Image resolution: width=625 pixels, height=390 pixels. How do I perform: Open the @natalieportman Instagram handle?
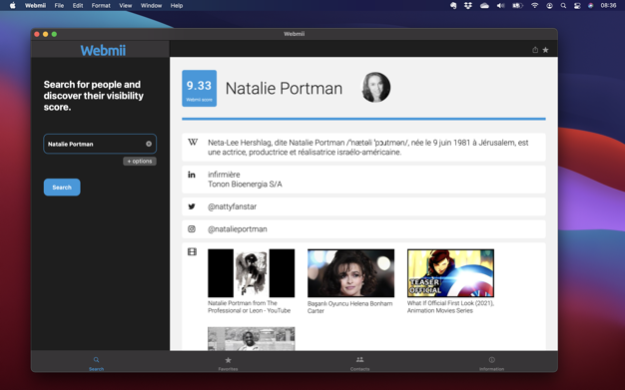(237, 229)
